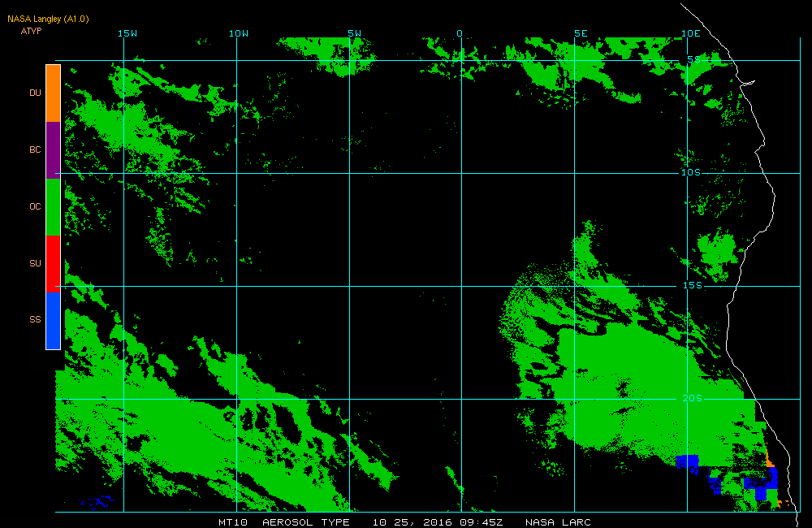The image size is (812, 528).
Task: Click the 5E longitude label
Action: [x=581, y=33]
